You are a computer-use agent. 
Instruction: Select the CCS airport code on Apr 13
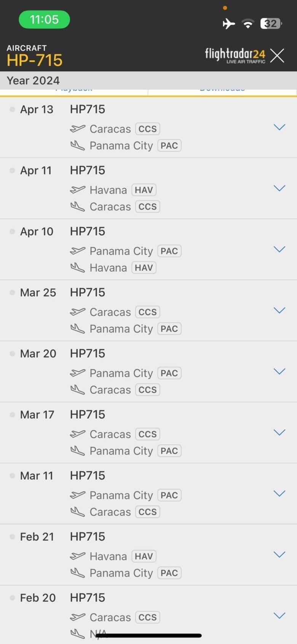point(147,129)
